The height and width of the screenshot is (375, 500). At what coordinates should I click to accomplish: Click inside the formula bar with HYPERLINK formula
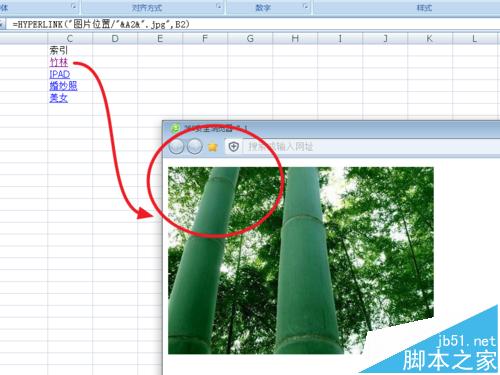pyautogui.click(x=253, y=24)
